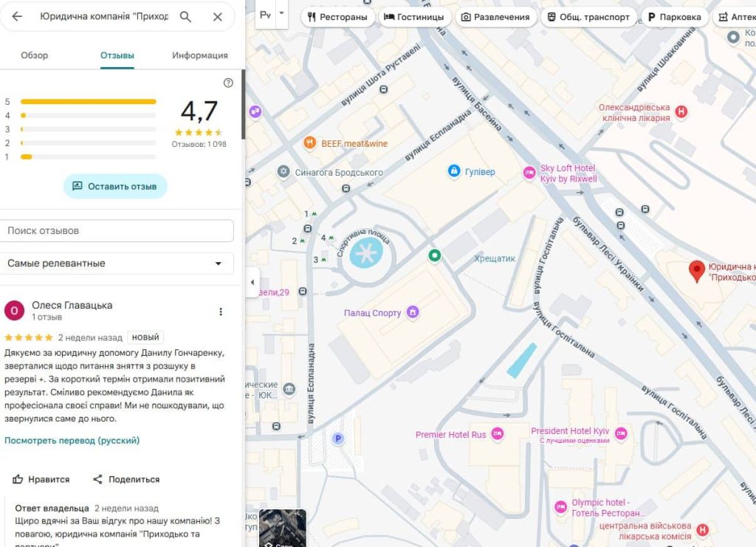Select the Sky Loft Hotel marker
756x547 pixels.
click(x=529, y=173)
